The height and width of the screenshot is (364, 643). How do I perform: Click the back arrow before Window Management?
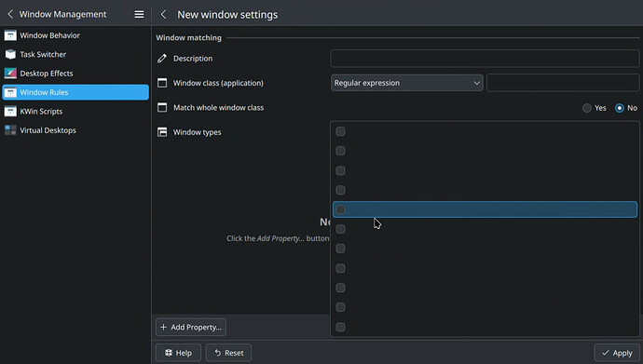[x=10, y=14]
